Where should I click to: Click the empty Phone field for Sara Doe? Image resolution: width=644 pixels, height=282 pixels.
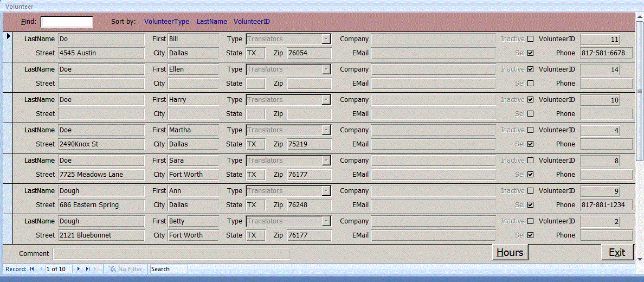[x=606, y=175]
